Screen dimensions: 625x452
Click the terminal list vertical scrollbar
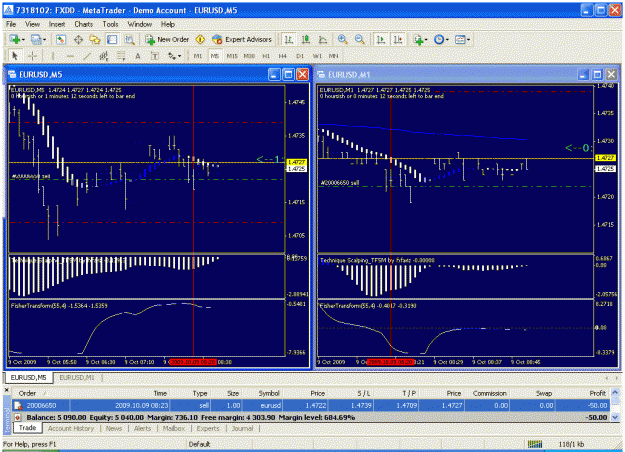click(615, 405)
